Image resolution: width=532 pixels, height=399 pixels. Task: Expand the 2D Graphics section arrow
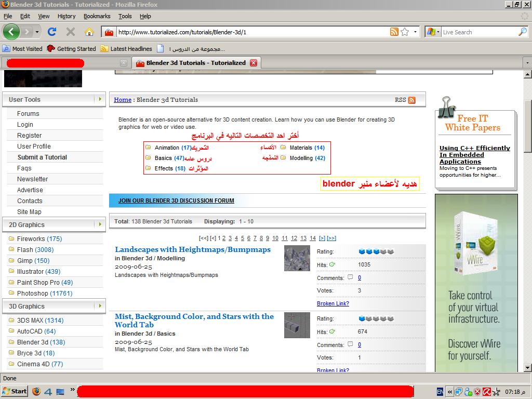click(x=100, y=224)
